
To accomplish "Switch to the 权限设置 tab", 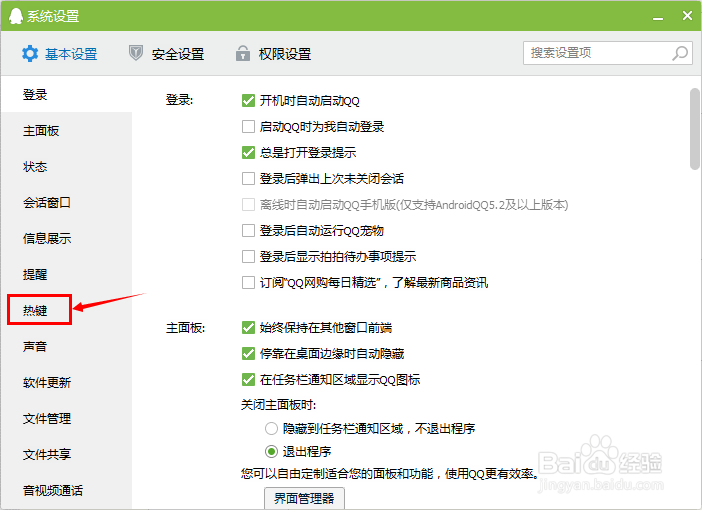I will pyautogui.click(x=273, y=54).
